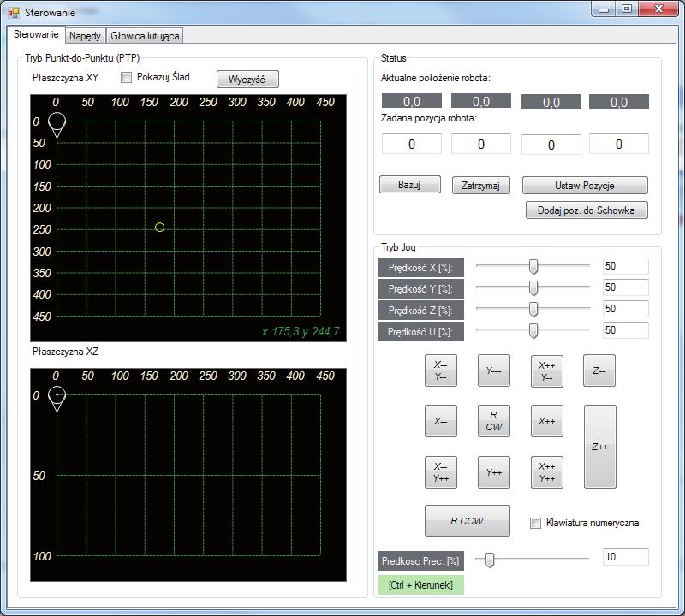
Task: Click the tall Z++ jog button
Action: pos(600,447)
